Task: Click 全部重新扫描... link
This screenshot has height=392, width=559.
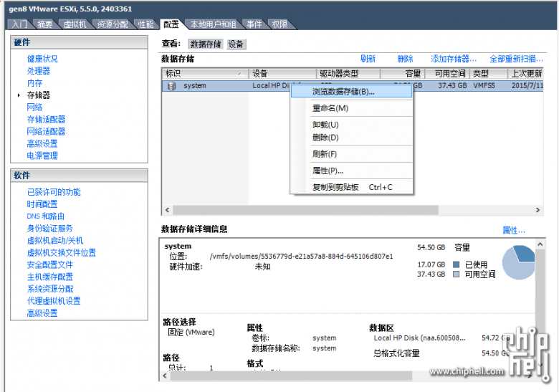Action: click(516, 59)
